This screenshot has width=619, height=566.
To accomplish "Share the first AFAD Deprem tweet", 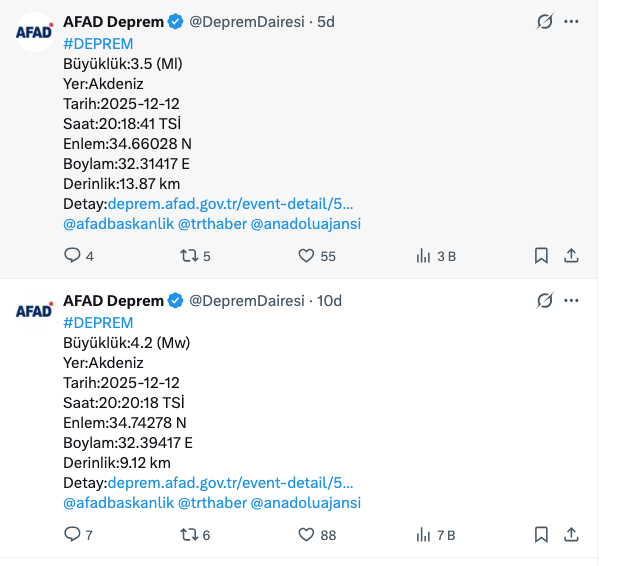I will (x=571, y=256).
